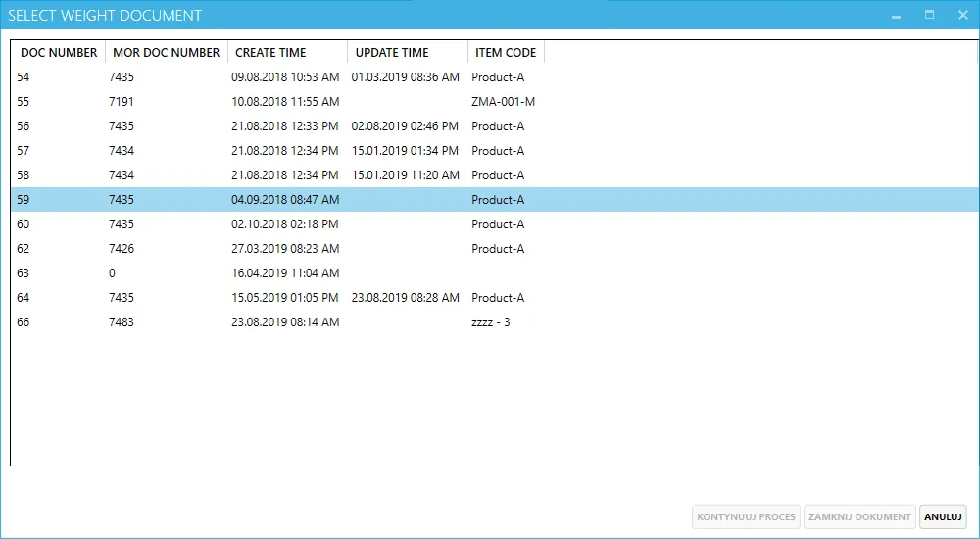980x539 pixels.
Task: Click the ANULUJ cancel button
Action: click(x=943, y=517)
